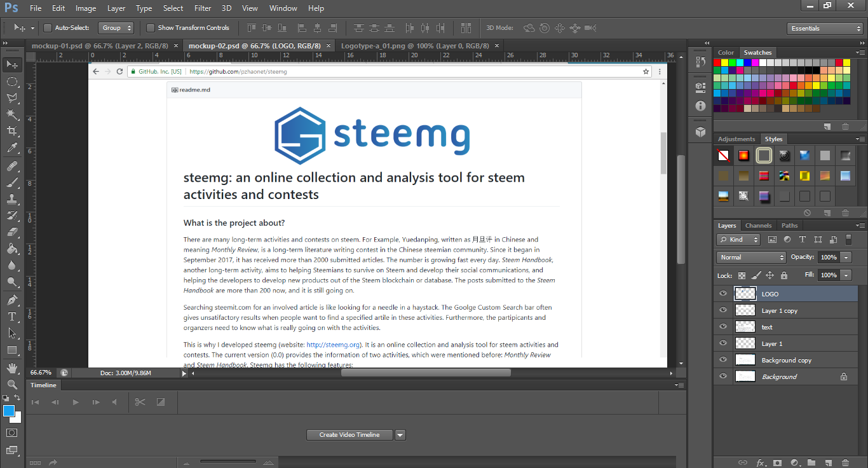This screenshot has height=468, width=868.
Task: Select the Elliptical Marquee tool
Action: click(x=12, y=81)
